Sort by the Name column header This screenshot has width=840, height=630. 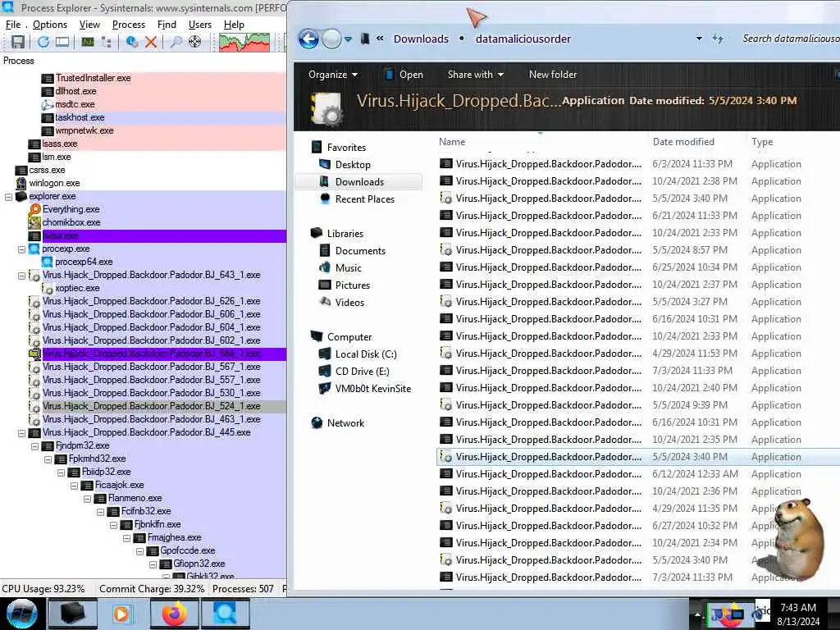452,142
